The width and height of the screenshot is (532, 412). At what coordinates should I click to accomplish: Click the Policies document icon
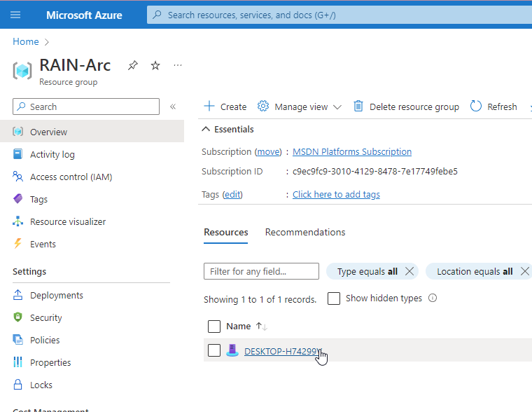click(x=17, y=340)
